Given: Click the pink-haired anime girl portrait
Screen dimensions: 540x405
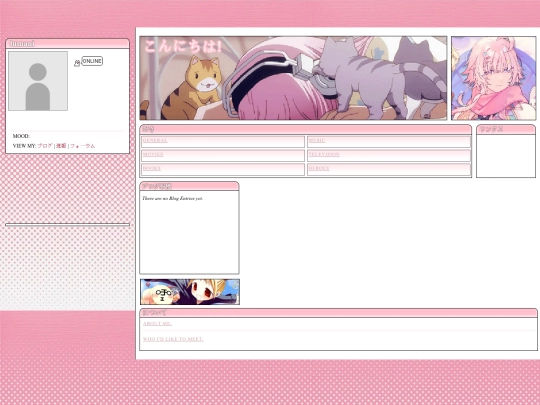Looking at the screenshot, I should click(494, 78).
